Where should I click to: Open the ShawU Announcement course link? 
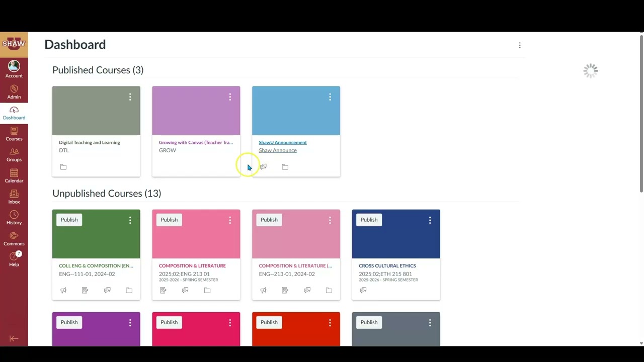(x=283, y=142)
